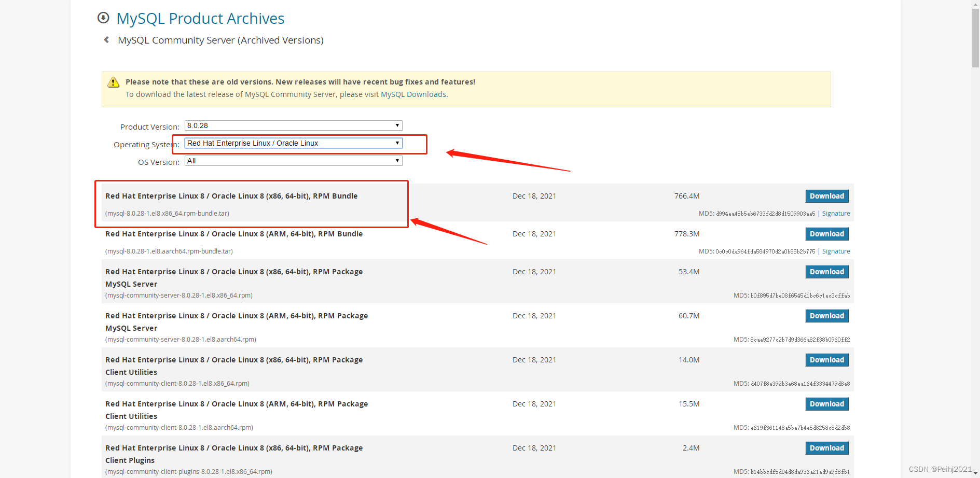
Task: Open the OS Version All dropdown
Action: click(293, 161)
